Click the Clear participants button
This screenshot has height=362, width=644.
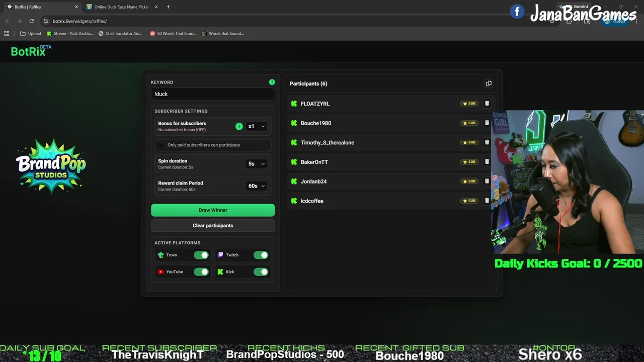point(213,225)
